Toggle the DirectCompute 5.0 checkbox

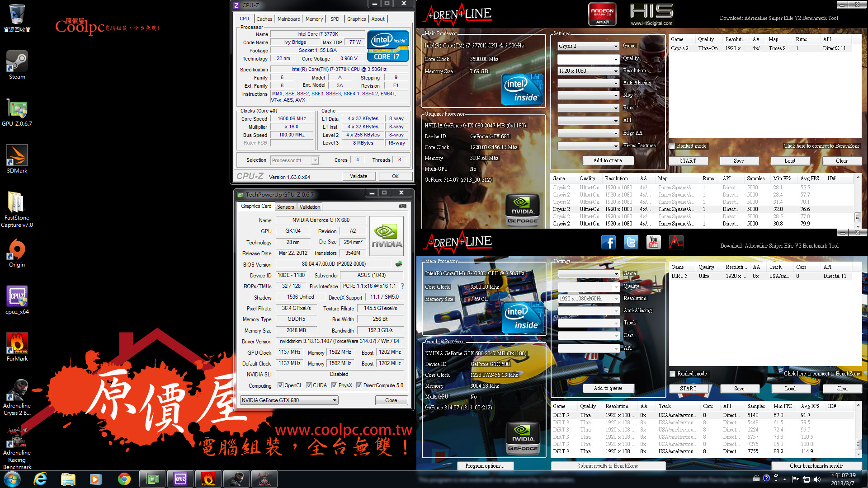[359, 385]
